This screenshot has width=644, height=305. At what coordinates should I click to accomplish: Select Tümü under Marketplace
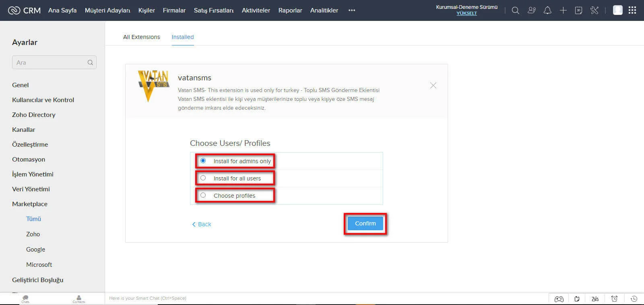34,219
